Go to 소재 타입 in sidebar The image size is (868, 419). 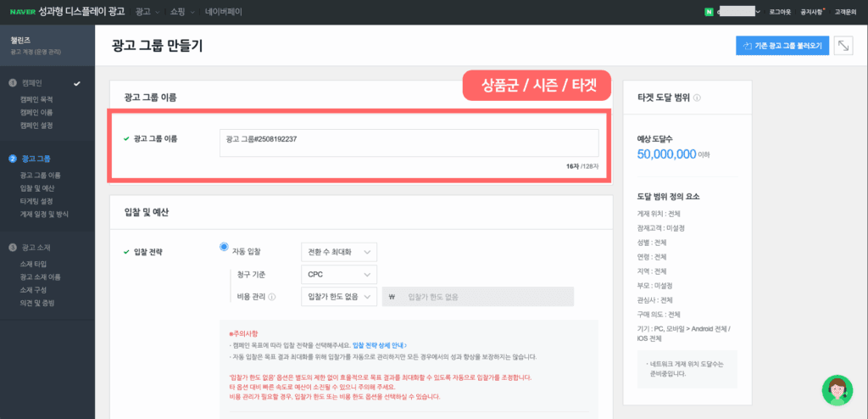coord(33,264)
